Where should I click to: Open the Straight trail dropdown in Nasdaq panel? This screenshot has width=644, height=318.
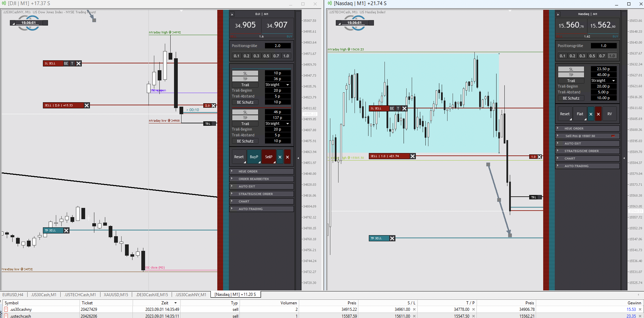603,81
